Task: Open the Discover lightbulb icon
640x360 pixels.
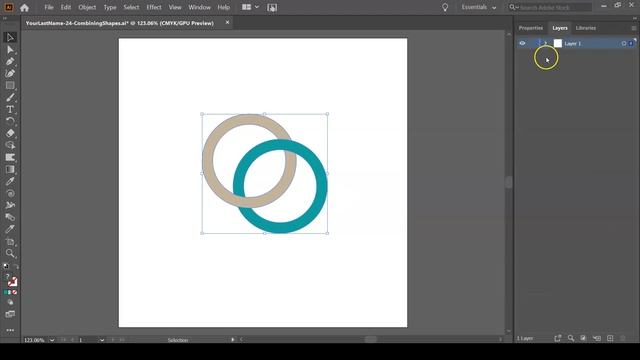Action: pyautogui.click(x=445, y=7)
